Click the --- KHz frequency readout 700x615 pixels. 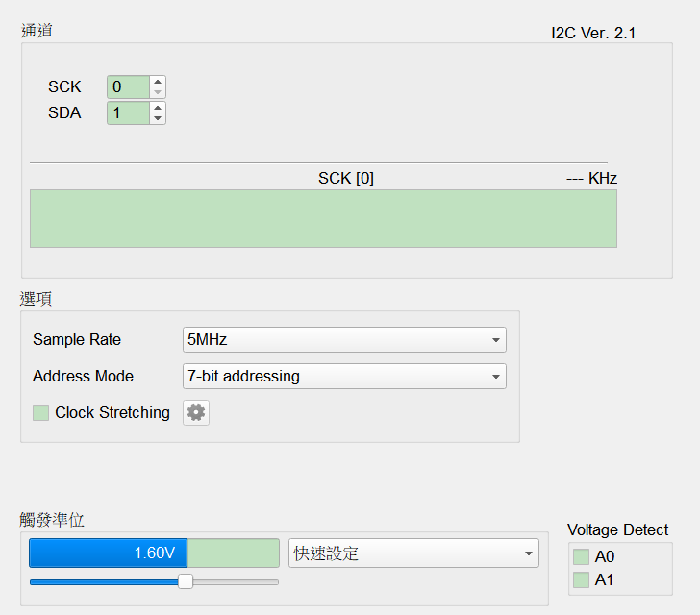592,178
